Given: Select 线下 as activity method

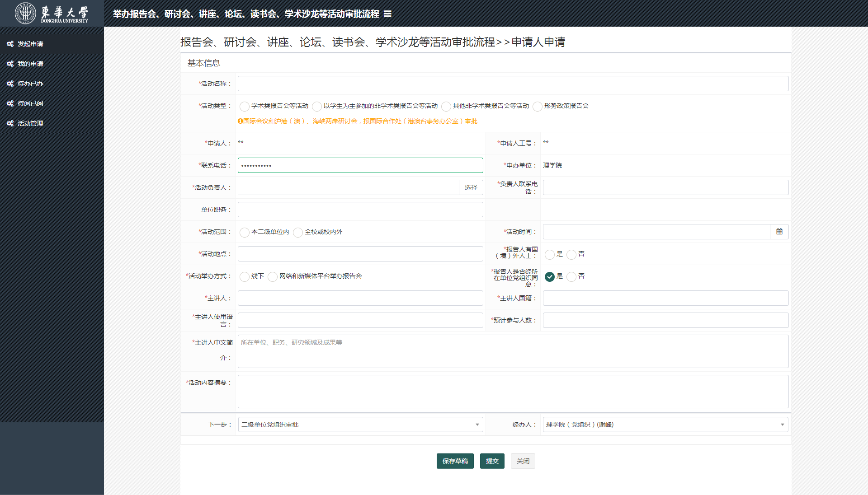Looking at the screenshot, I should (245, 276).
